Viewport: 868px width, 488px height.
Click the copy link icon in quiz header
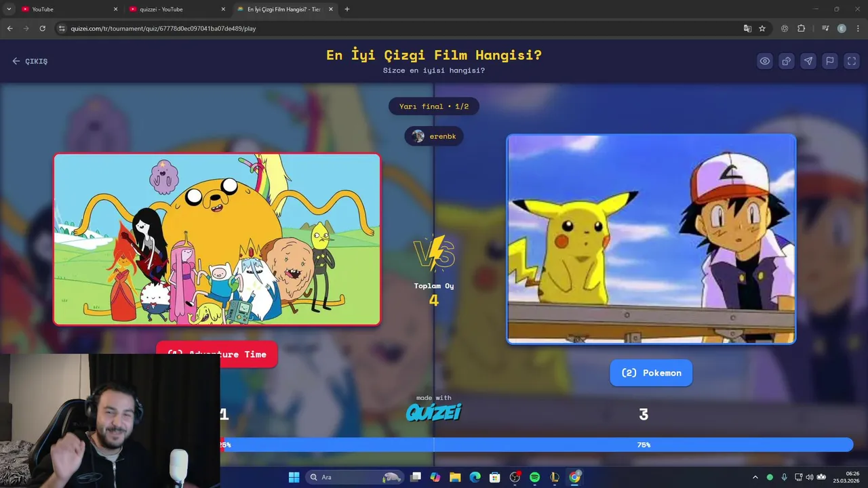coord(787,61)
